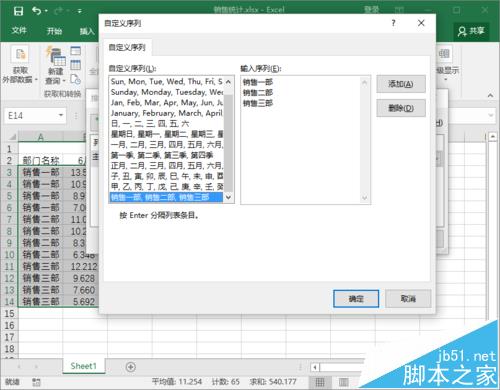The height and width of the screenshot is (390, 500).
Task: Close the 自定义序列 dialog with X
Action: (x=421, y=23)
